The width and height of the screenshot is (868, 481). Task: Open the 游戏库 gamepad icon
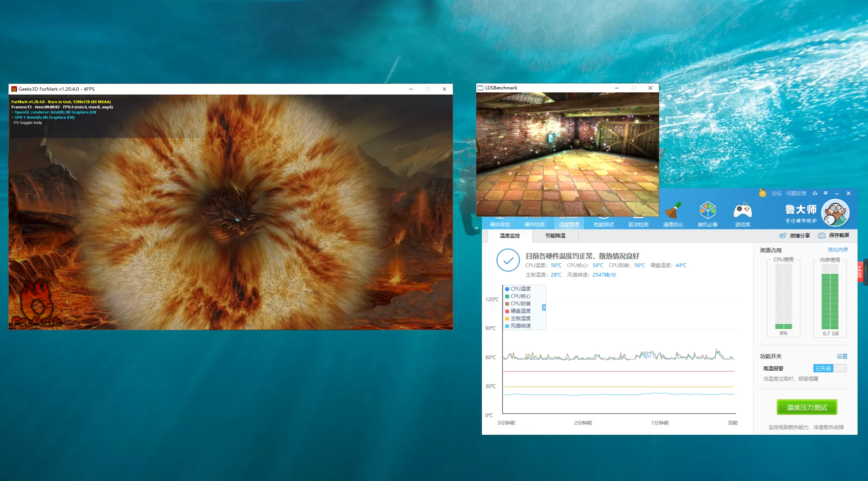coord(742,211)
